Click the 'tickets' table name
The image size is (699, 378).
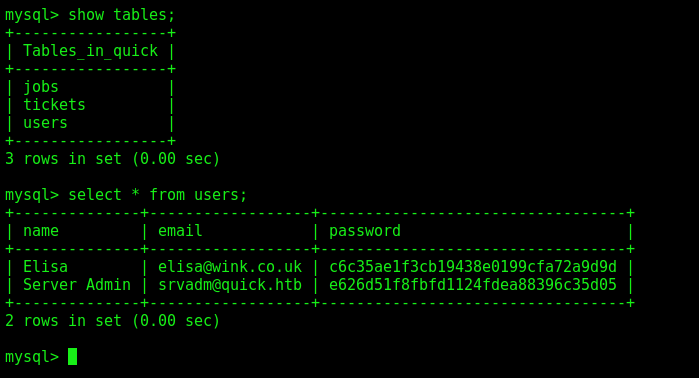(54, 105)
